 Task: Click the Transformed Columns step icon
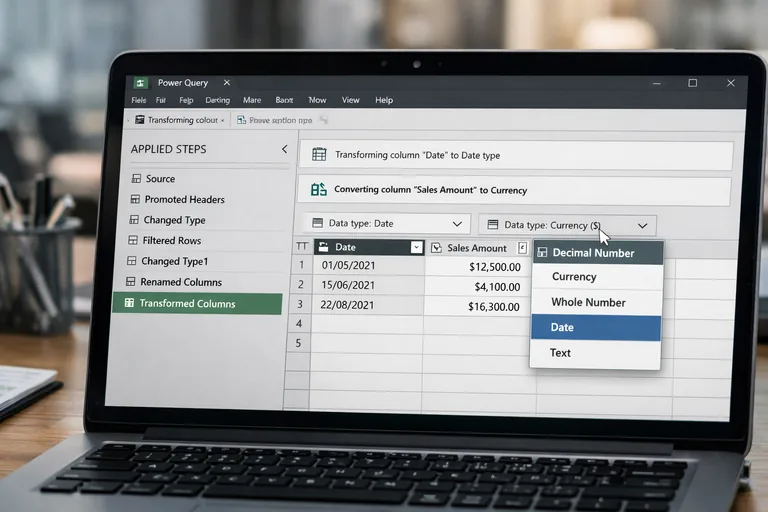click(x=129, y=303)
